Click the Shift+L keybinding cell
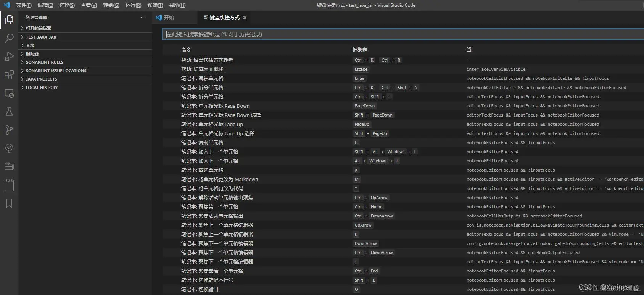The height and width of the screenshot is (295, 644). pos(365,280)
